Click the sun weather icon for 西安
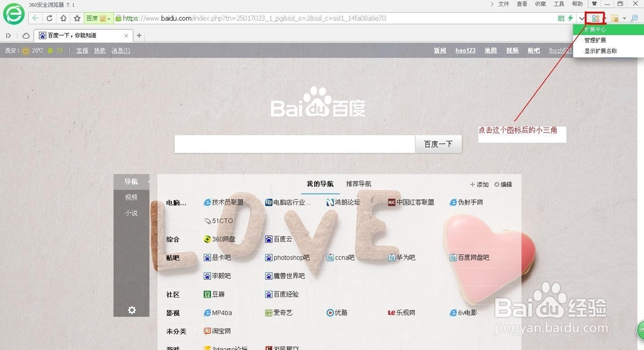This screenshot has height=350, width=644. point(26,50)
